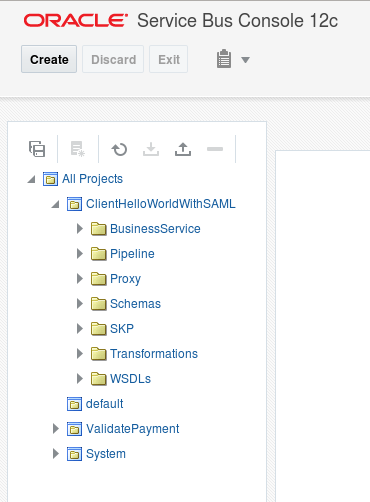The height and width of the screenshot is (502, 370).
Task: Open the ValidatePayment project label
Action: 133,429
